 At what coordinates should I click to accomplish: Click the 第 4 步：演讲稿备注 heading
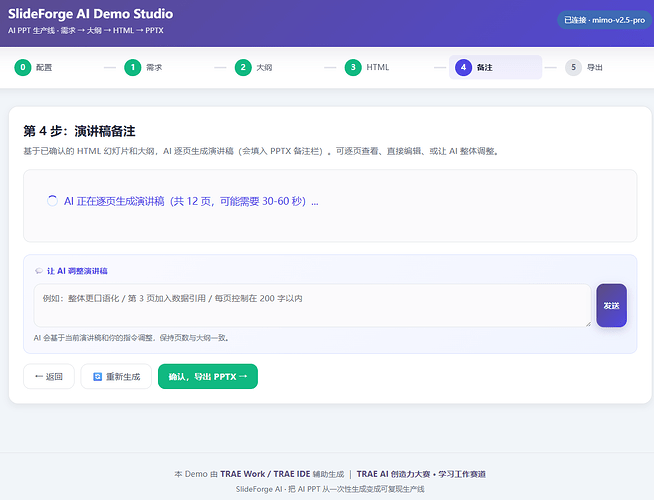(79, 131)
